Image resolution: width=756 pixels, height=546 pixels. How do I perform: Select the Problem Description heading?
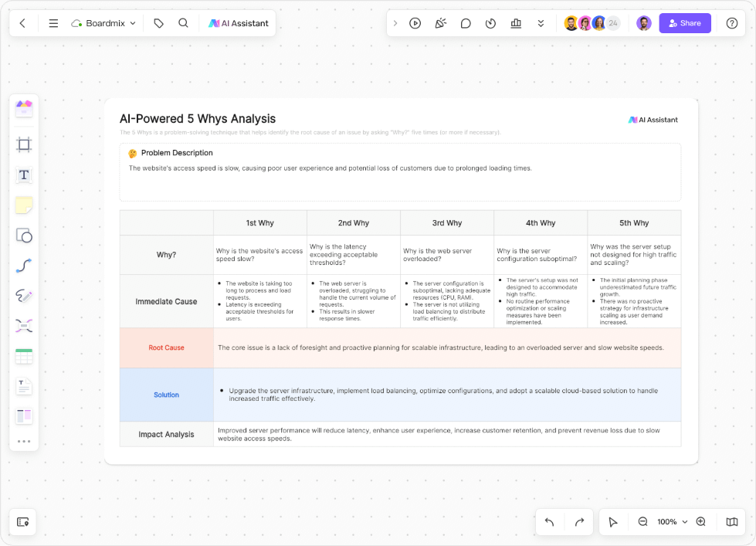click(x=177, y=153)
